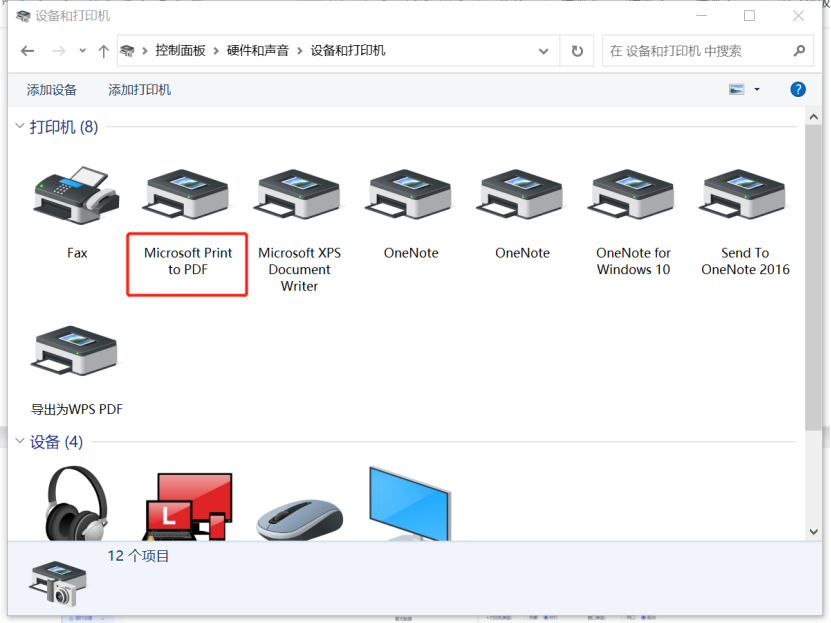Image resolution: width=831 pixels, height=623 pixels.
Task: Select the red laptop and devices icon
Action: [188, 506]
